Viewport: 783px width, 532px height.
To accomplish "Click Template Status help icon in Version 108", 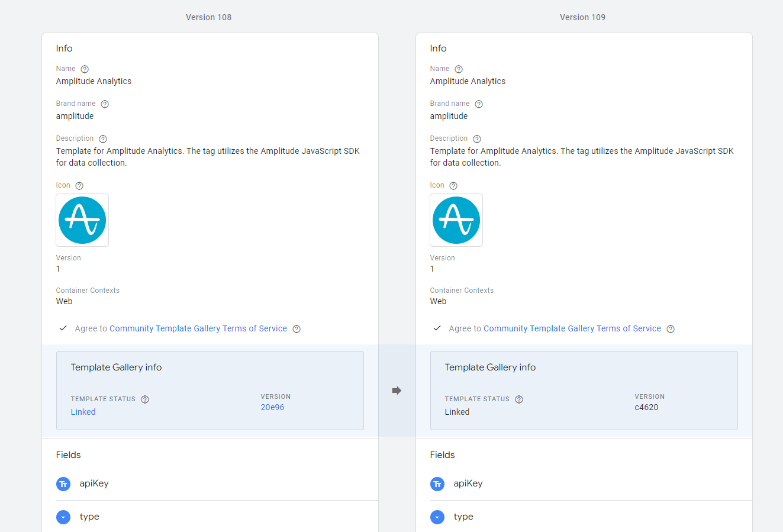I will 145,399.
